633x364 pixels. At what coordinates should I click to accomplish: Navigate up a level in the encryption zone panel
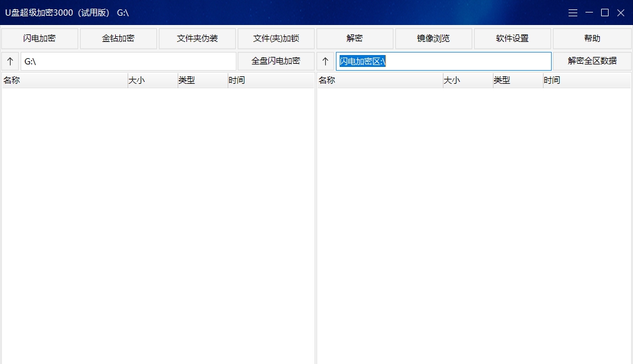tap(325, 61)
